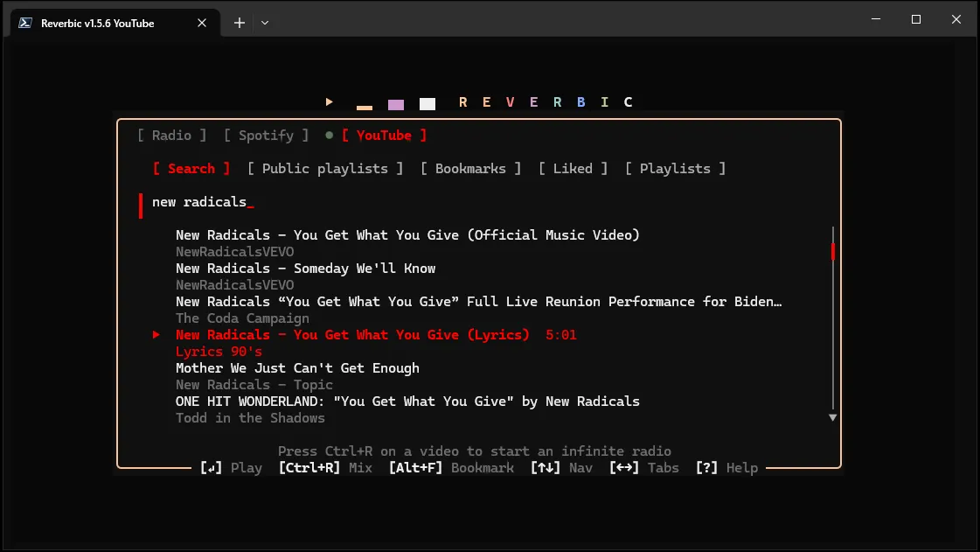980x552 pixels.
Task: Open Help via the [?] footer shortcut
Action: 726,468
